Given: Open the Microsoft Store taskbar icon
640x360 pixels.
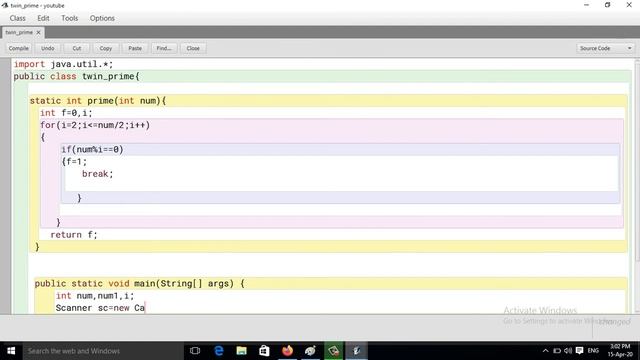Looking at the screenshot, I should coord(264,351).
